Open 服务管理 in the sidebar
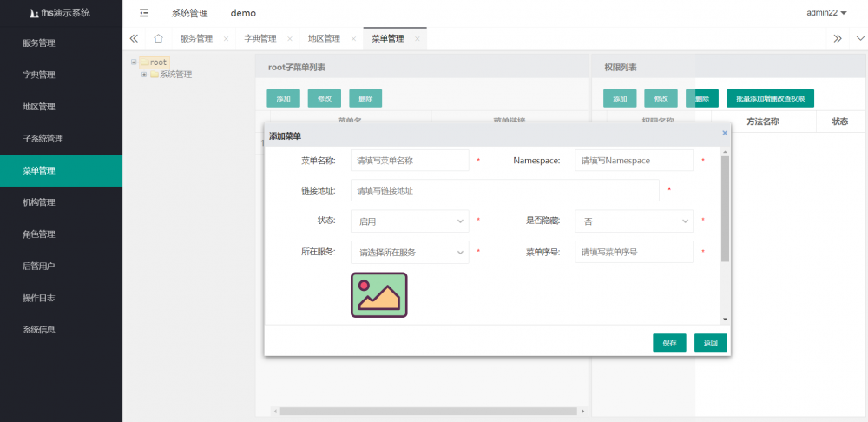The image size is (868, 422). tap(61, 43)
